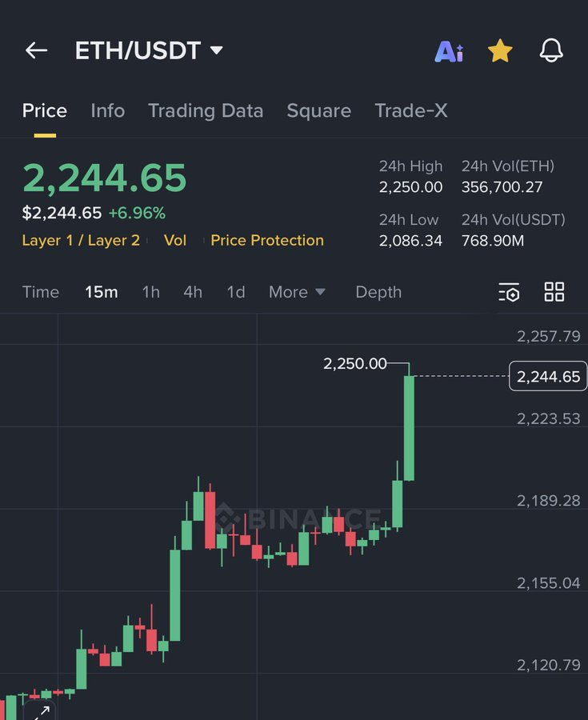The image size is (588, 720).
Task: Select the Trade-X tab
Action: click(x=411, y=111)
